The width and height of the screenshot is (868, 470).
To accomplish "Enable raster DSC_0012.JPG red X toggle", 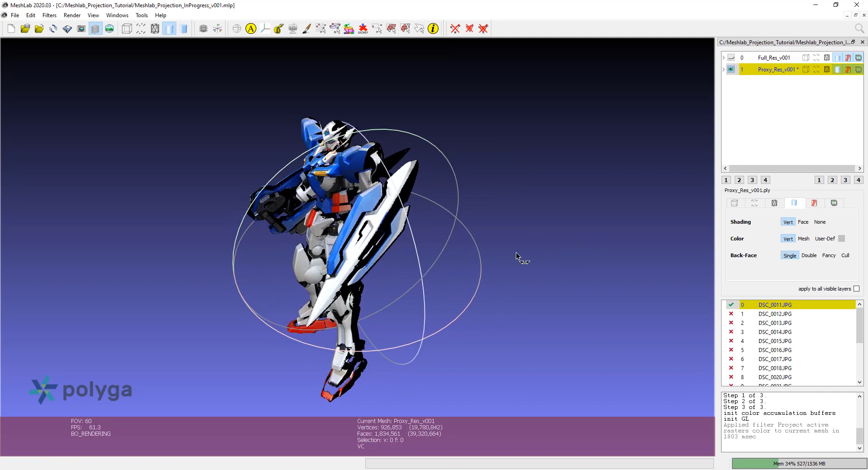I will point(731,314).
